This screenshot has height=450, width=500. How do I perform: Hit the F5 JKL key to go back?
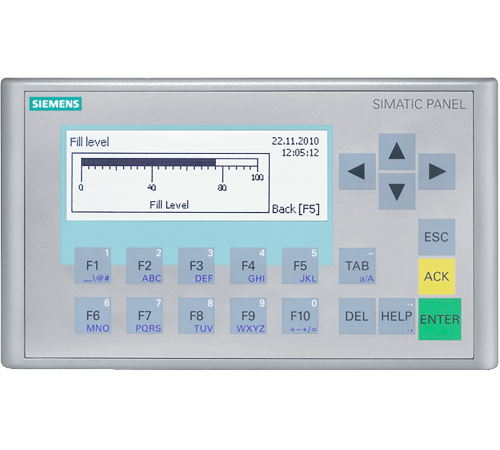(300, 266)
